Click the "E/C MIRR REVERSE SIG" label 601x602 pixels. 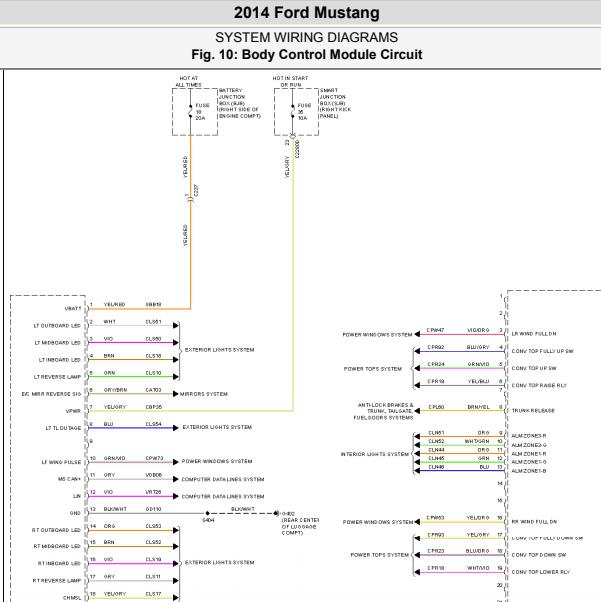[x=51, y=394]
